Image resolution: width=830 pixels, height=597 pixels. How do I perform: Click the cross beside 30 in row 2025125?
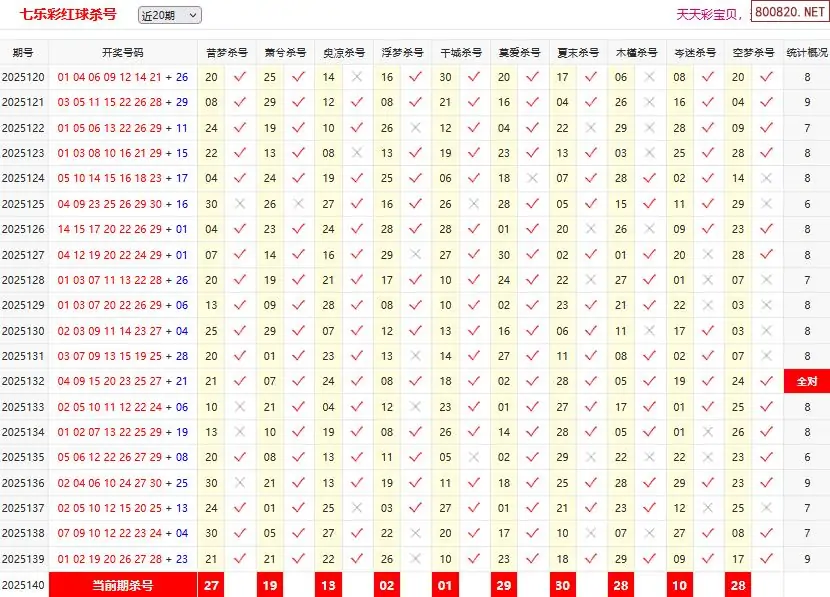(240, 204)
